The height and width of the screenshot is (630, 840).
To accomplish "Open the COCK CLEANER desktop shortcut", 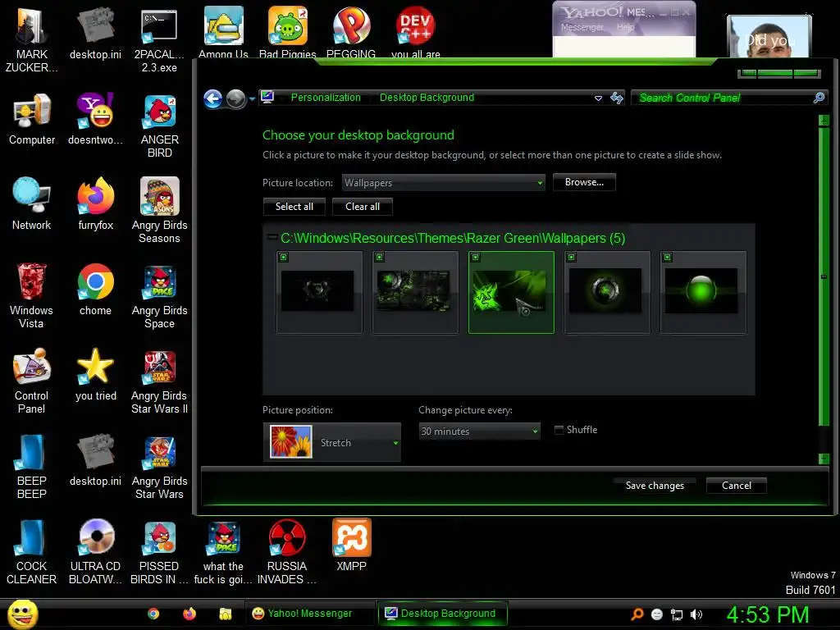I will point(32,552).
